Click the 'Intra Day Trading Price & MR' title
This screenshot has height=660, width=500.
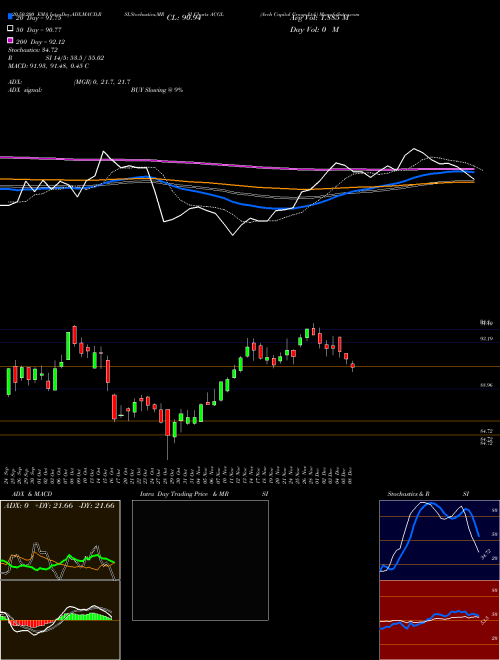[x=184, y=494]
